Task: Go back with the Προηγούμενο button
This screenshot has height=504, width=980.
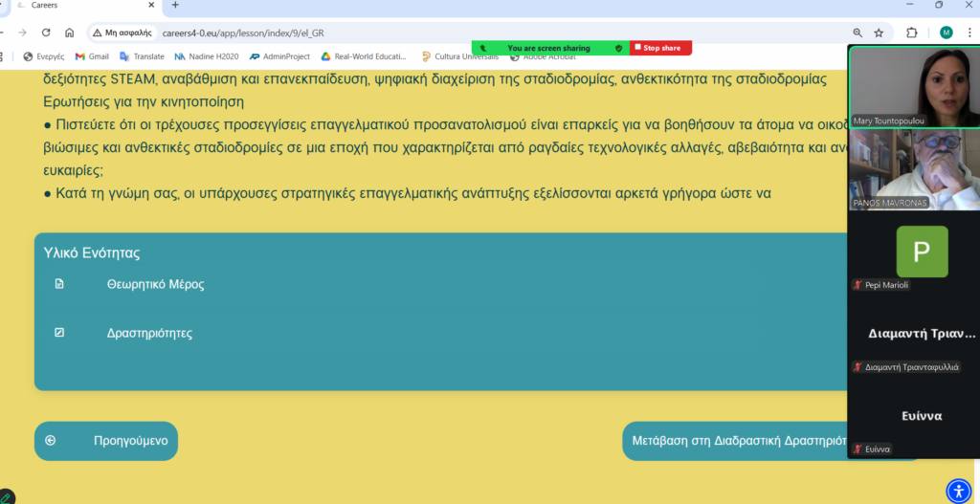Action: point(106,441)
